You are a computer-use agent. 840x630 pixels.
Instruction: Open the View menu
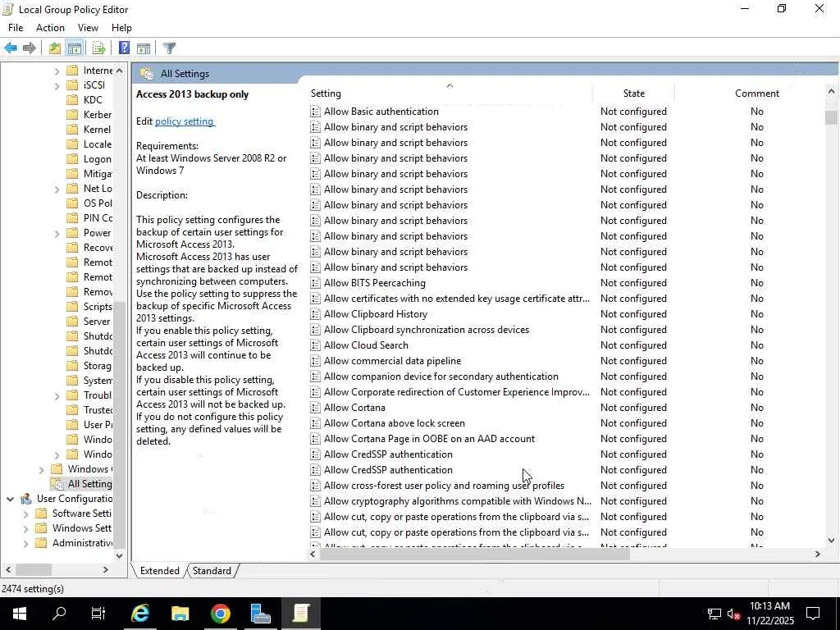pos(88,28)
